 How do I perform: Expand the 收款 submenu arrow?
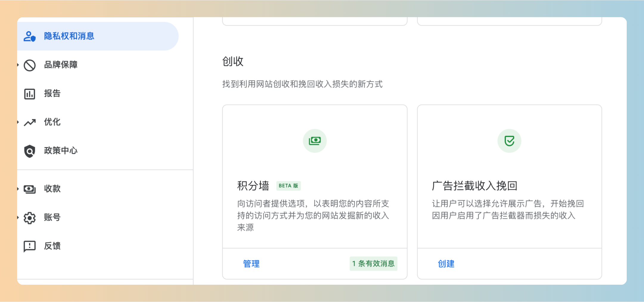tap(18, 189)
